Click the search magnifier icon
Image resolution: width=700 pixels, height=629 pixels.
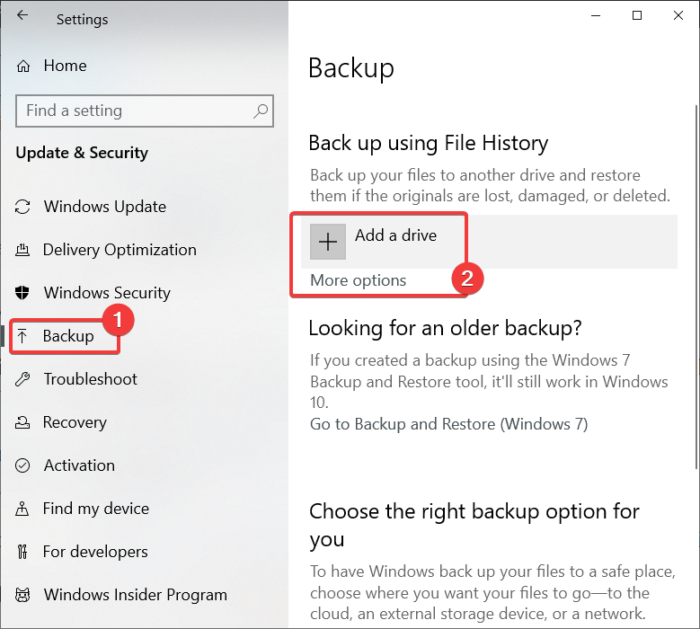[261, 111]
